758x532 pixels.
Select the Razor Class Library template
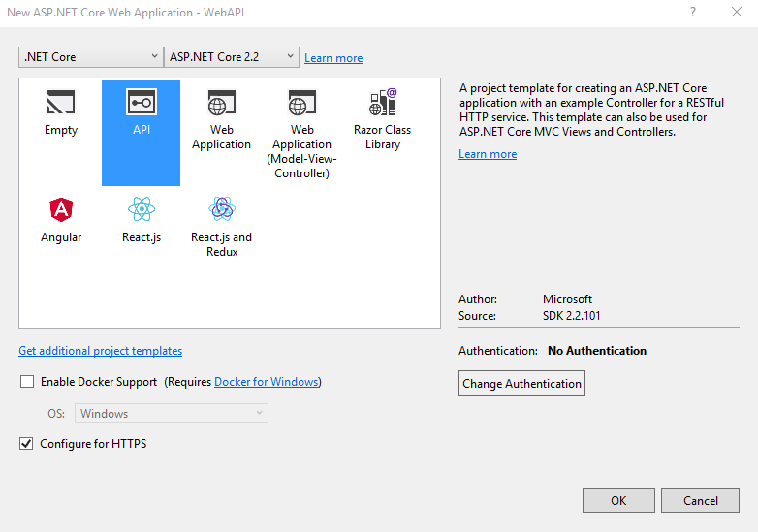coord(382,118)
